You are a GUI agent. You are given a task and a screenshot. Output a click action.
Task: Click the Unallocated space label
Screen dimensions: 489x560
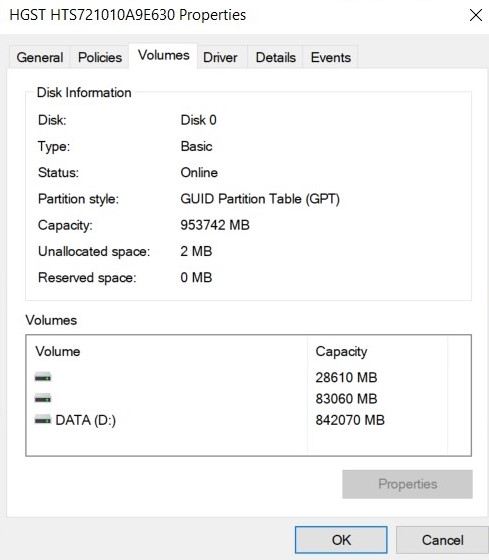click(94, 251)
